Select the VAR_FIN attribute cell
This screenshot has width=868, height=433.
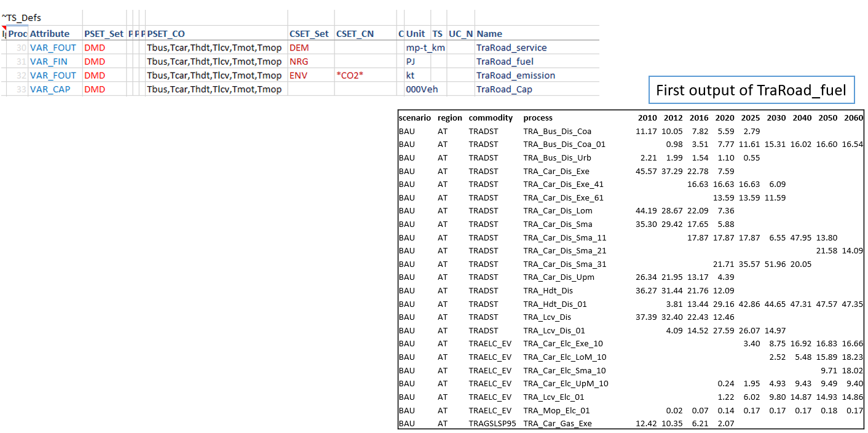point(49,62)
